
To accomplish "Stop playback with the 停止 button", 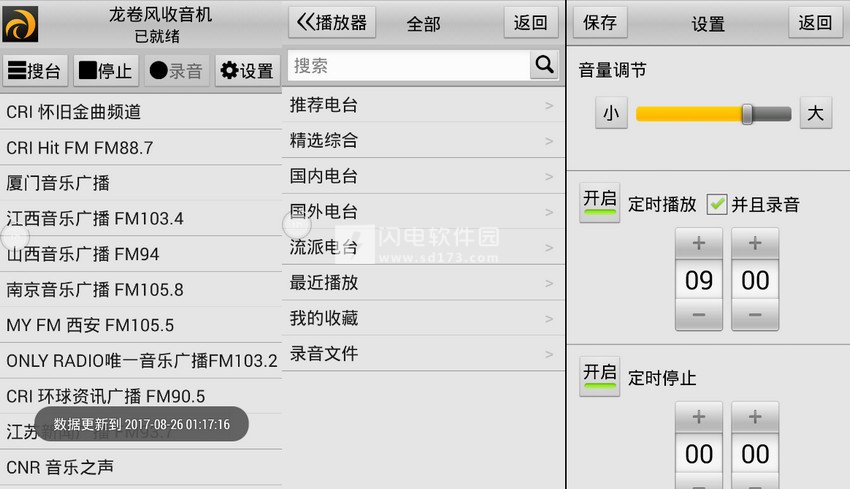I will (x=106, y=70).
